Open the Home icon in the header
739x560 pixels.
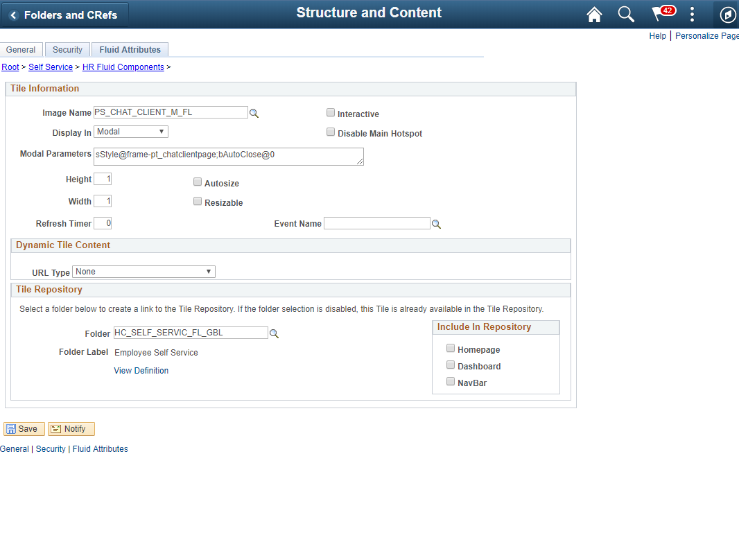594,14
